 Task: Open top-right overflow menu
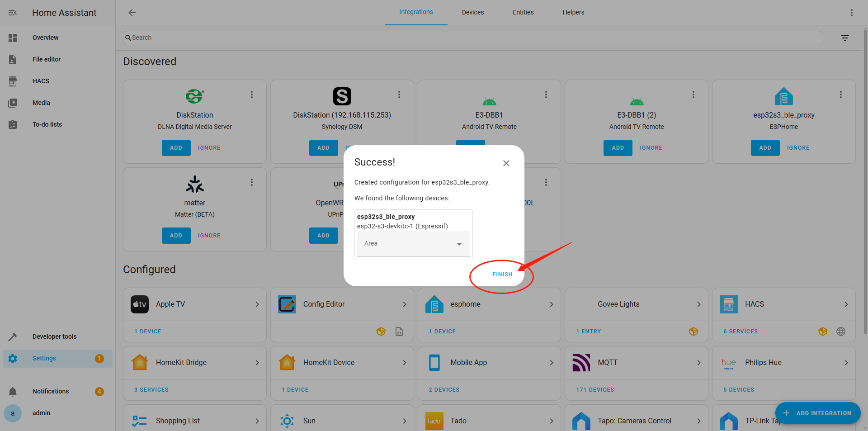click(x=851, y=13)
